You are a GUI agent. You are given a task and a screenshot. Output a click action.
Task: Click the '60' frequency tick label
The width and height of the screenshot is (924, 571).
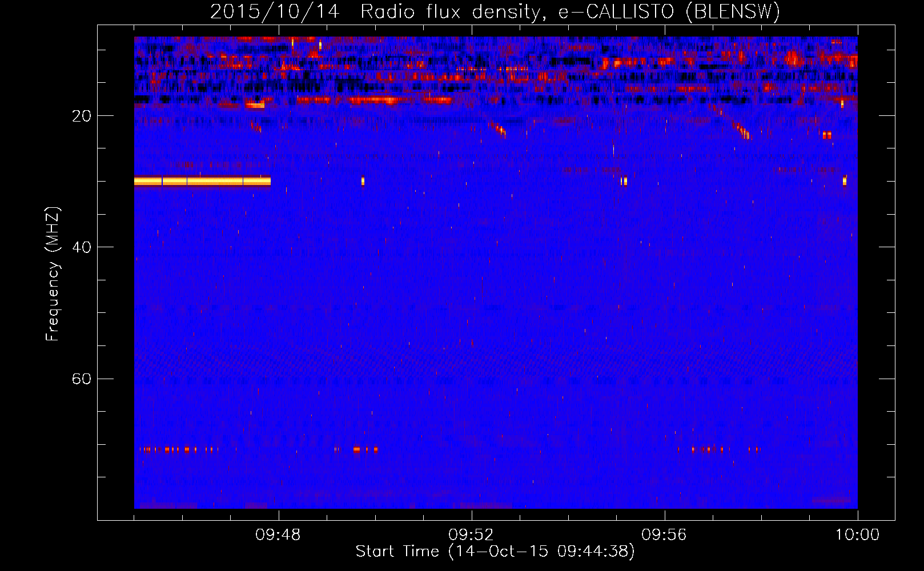pos(82,379)
